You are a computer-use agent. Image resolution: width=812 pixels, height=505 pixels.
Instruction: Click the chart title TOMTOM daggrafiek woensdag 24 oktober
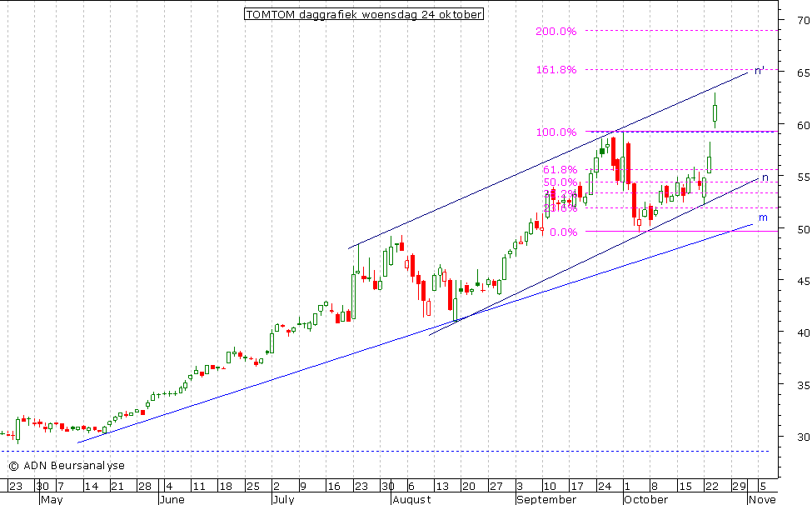(364, 14)
